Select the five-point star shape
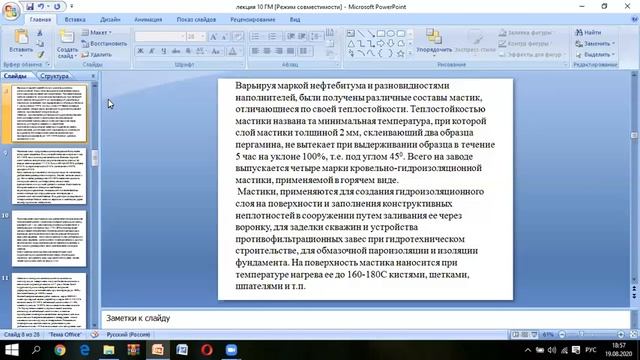Image resolution: width=640 pixels, height=360 pixels. pos(400,53)
